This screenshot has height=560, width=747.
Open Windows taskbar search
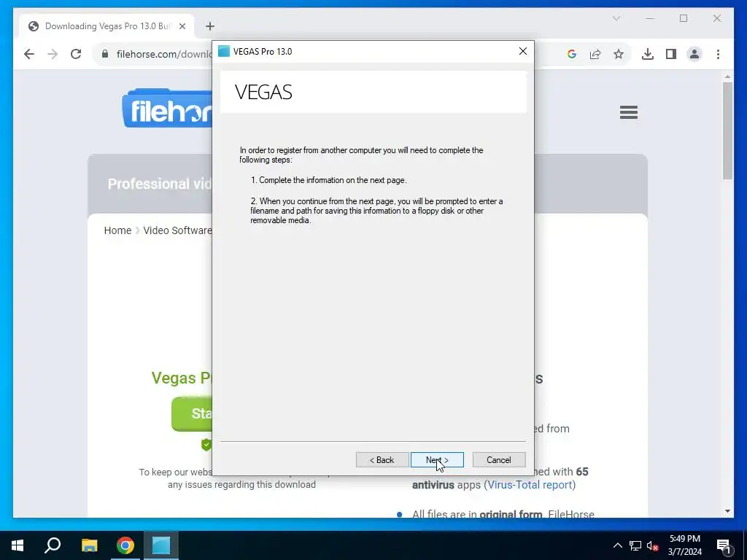coord(53,545)
